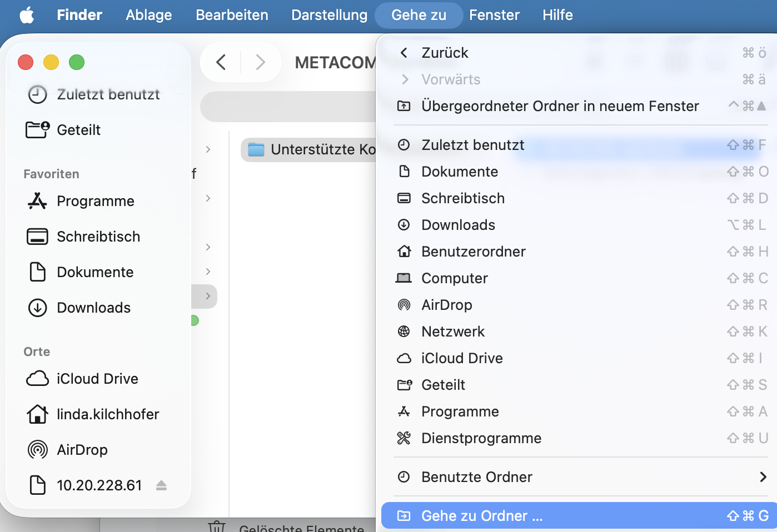
Task: Open Programme in the sidebar favorites
Action: point(95,201)
